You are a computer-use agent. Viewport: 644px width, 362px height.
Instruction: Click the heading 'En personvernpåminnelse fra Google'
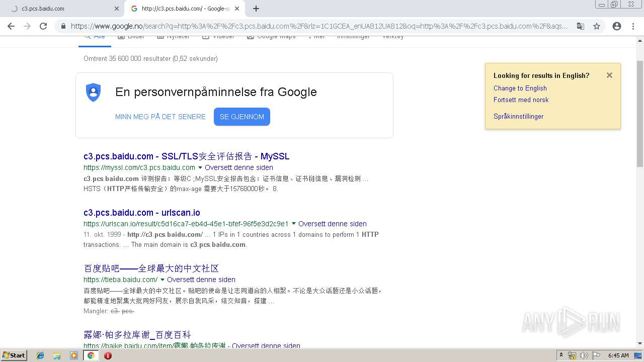tap(216, 92)
